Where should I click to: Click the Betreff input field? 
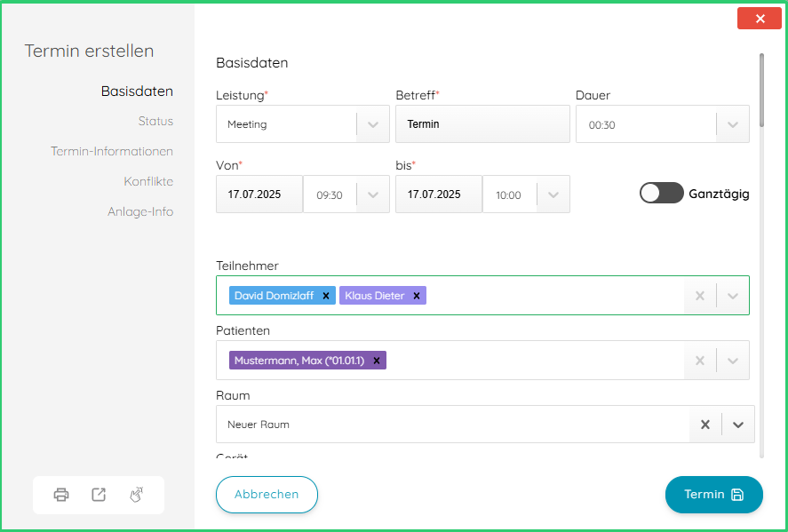coord(482,124)
